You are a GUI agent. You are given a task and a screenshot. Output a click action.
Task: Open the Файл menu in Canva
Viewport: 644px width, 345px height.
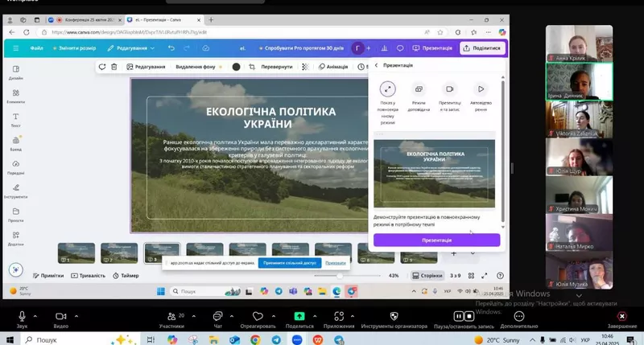coord(36,48)
